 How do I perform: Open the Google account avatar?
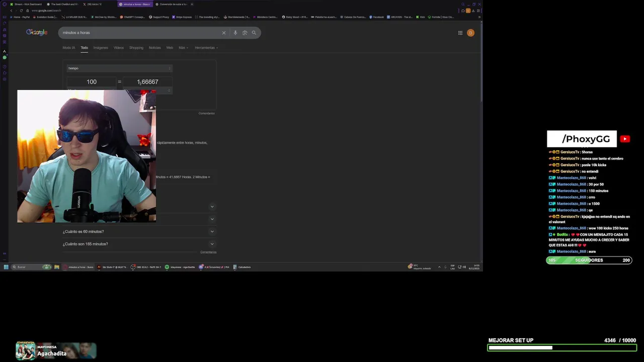pyautogui.click(x=470, y=33)
